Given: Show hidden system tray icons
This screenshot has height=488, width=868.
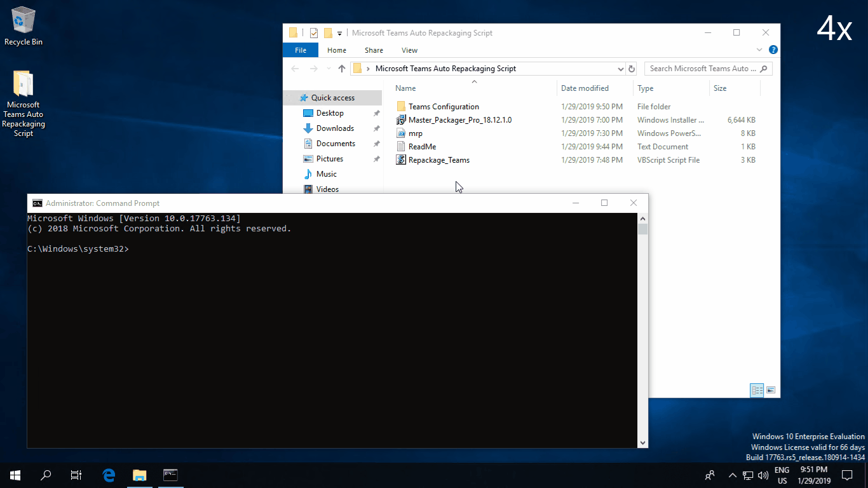Looking at the screenshot, I should pos(732,475).
